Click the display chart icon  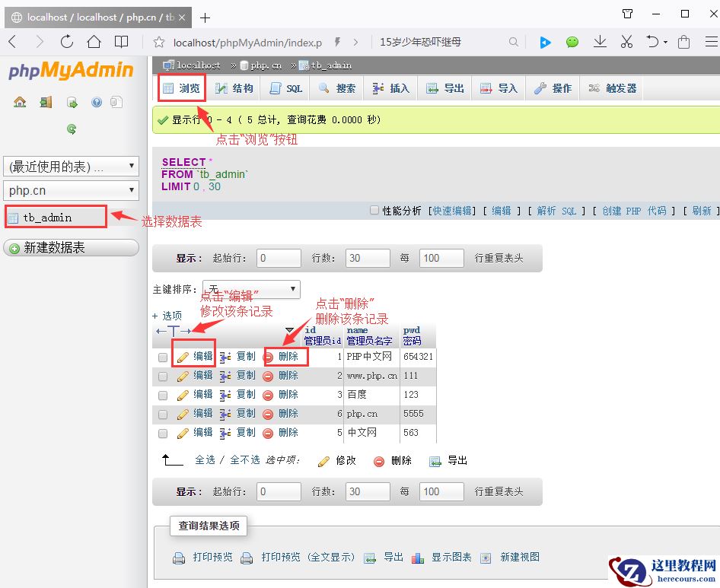(x=418, y=558)
